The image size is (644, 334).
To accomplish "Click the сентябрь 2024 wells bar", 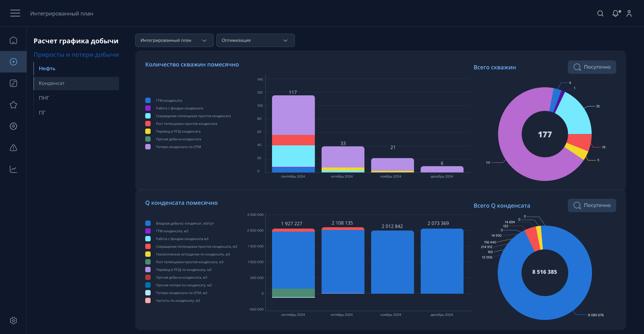I will [293, 134].
